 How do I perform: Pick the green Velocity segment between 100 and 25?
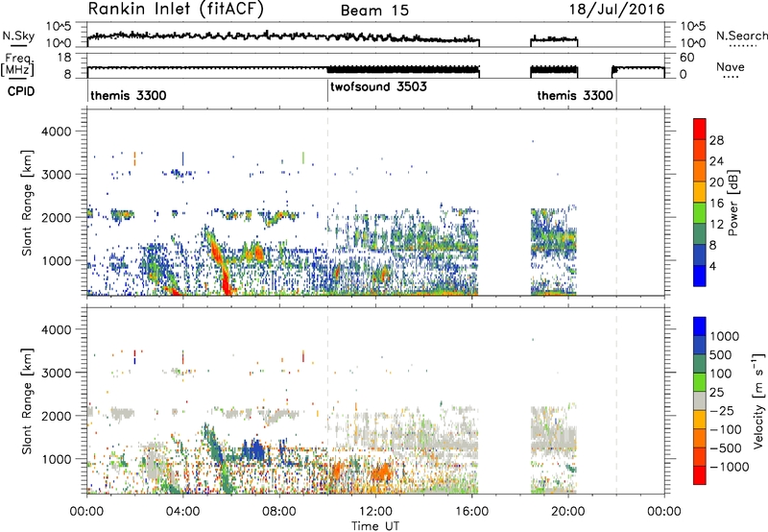700,382
